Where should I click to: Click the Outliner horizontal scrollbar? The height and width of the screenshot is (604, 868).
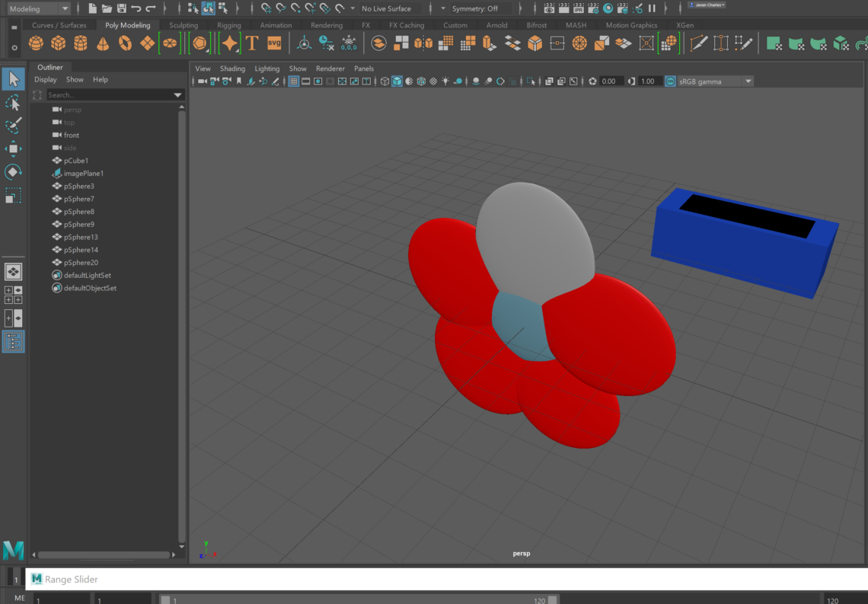point(104,554)
